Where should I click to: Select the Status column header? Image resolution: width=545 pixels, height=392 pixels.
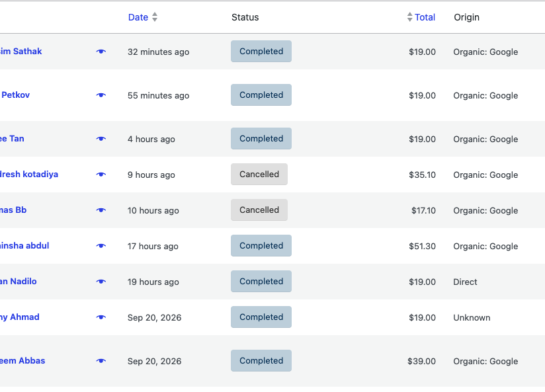(245, 17)
